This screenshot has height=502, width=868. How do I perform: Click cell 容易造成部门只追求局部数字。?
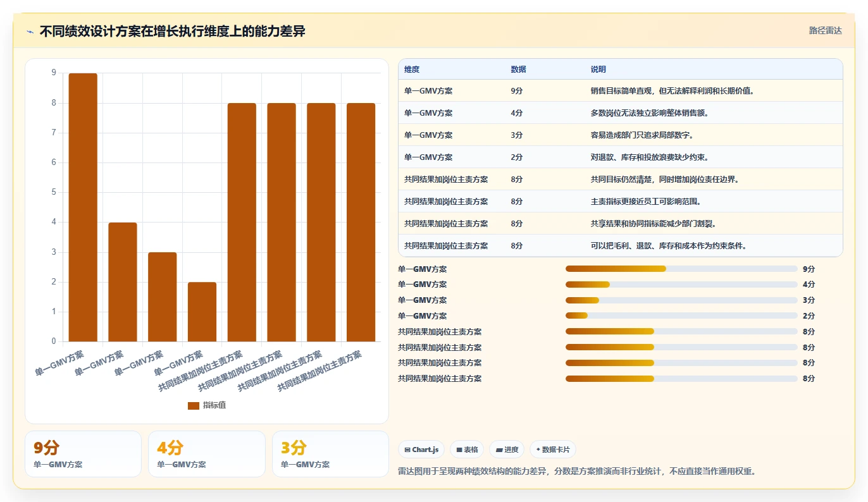pyautogui.click(x=642, y=135)
